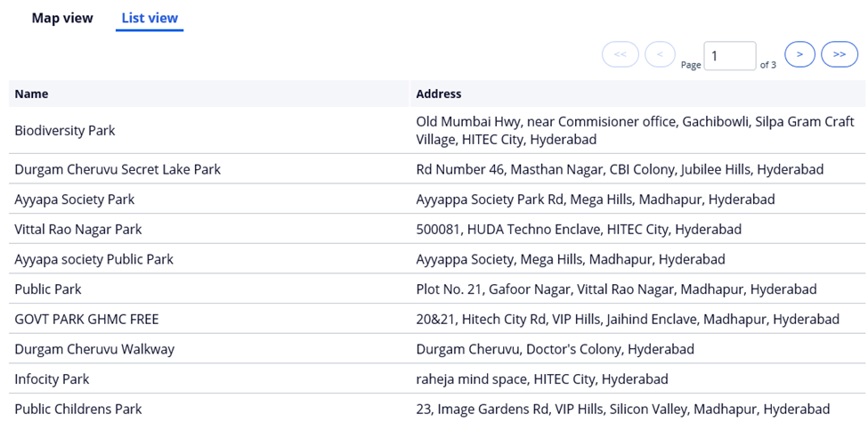Click the raheja mind space address

coord(542,378)
